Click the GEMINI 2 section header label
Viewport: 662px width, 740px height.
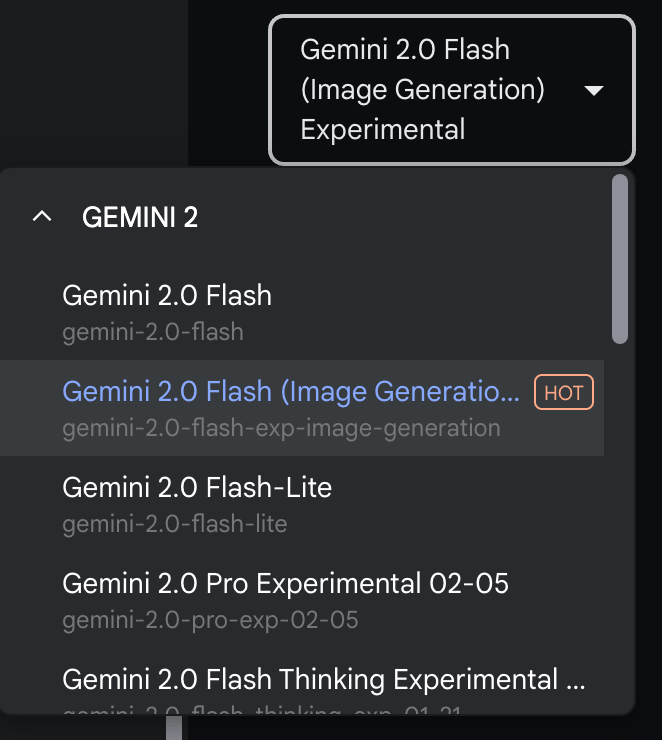(x=140, y=218)
